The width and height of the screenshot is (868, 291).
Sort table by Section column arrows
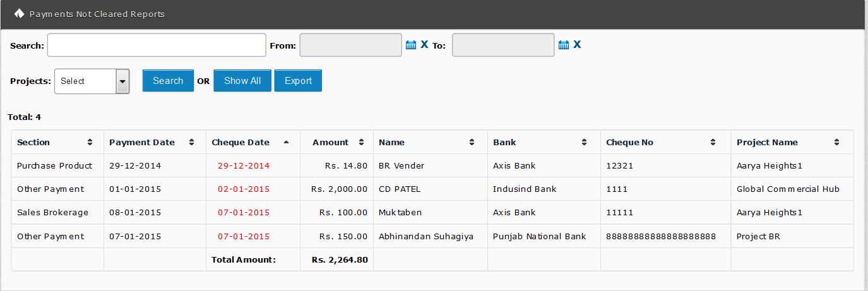(90, 143)
